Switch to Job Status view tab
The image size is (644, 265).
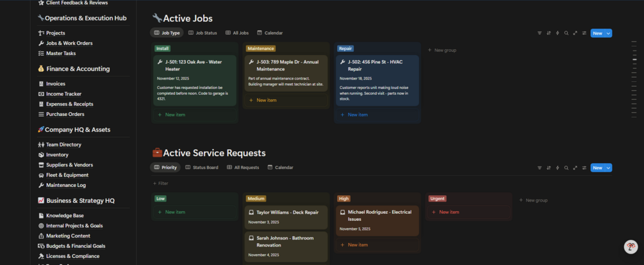pos(202,33)
